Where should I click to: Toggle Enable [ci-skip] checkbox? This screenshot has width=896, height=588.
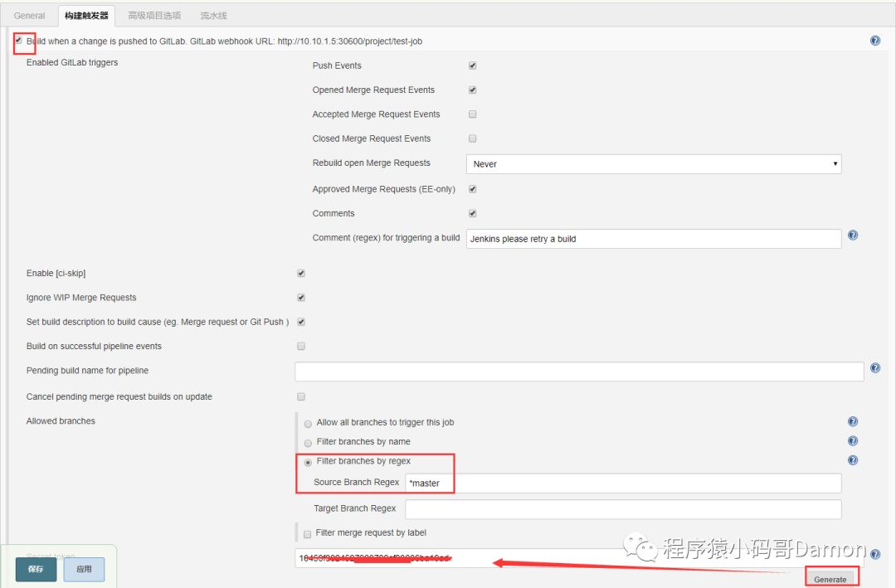point(301,273)
